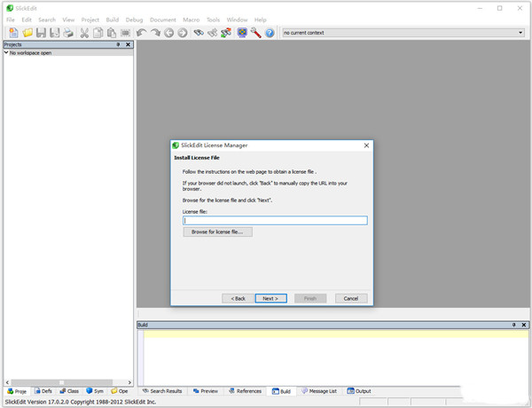Viewport: 532px width, 408px height.
Task: Pin the Projects panel
Action: coord(118,44)
